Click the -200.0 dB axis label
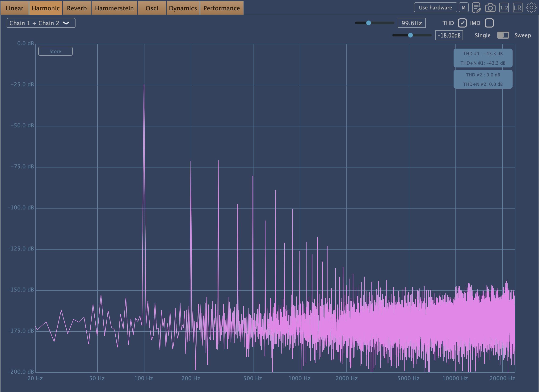 (21, 371)
